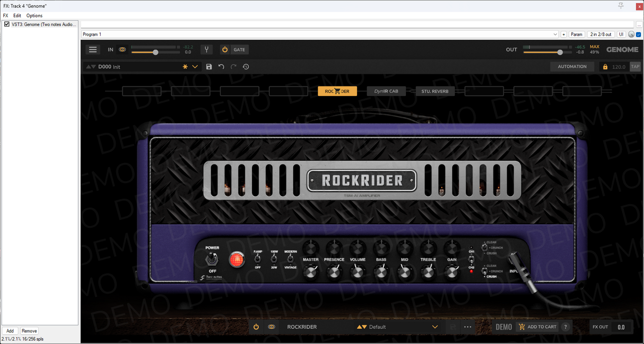
Task: Open the 2 in 2/8 out routing
Action: (x=601, y=34)
